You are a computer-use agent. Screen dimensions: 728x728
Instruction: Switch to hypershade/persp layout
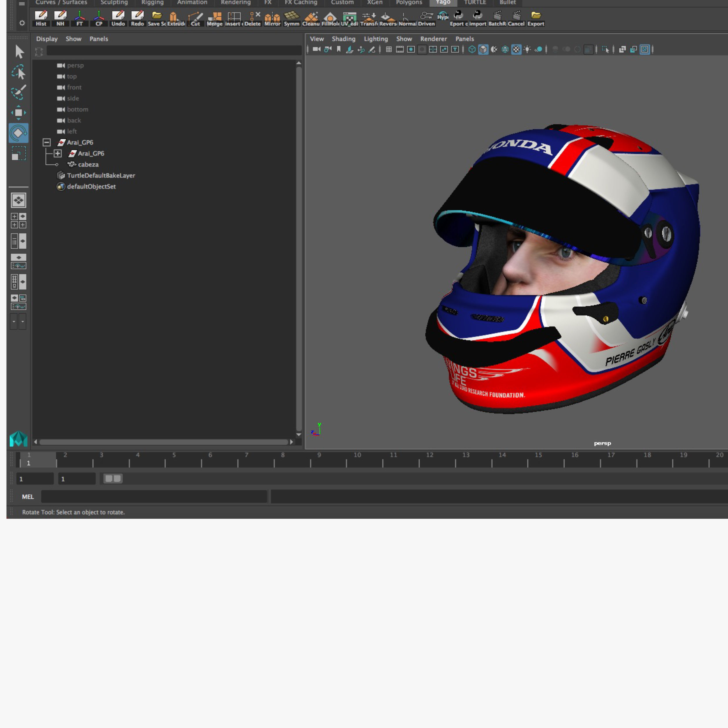[18, 282]
